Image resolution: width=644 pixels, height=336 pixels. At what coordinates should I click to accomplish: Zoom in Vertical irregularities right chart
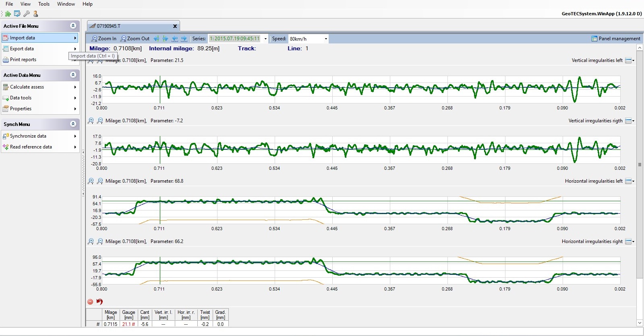[x=91, y=121]
